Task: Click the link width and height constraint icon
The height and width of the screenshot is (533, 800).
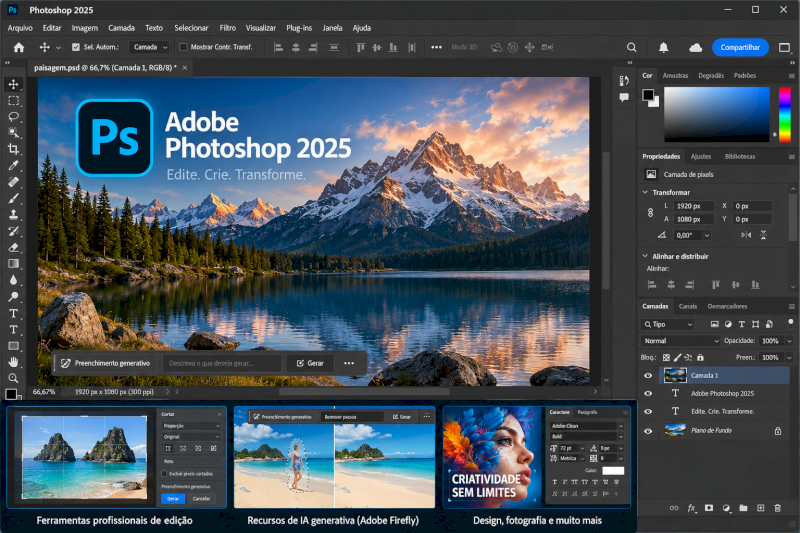Action: [651, 213]
